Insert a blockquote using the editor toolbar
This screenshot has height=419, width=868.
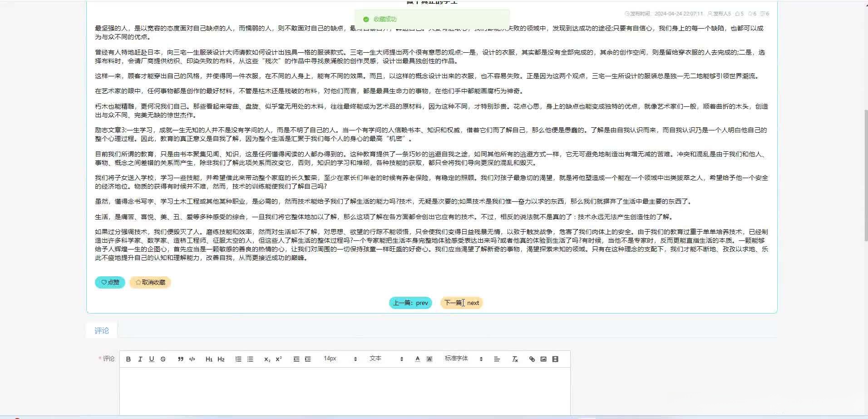click(x=180, y=359)
